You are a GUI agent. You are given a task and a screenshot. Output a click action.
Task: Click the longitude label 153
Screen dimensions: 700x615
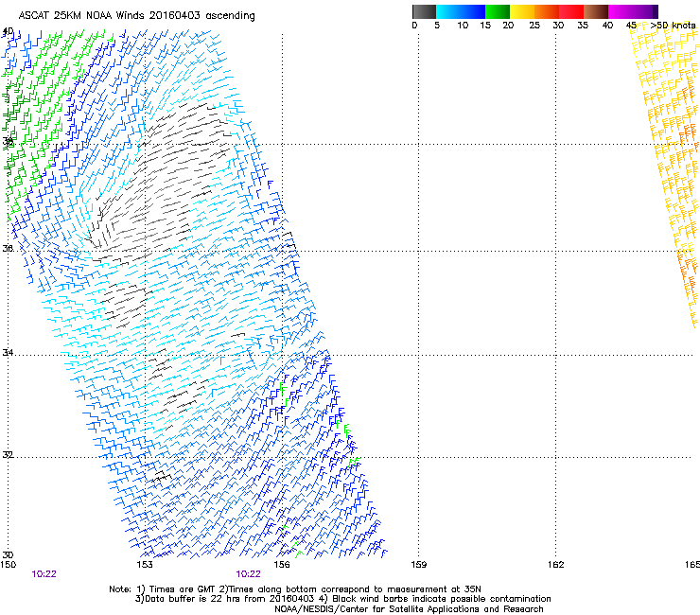pyautogui.click(x=145, y=565)
